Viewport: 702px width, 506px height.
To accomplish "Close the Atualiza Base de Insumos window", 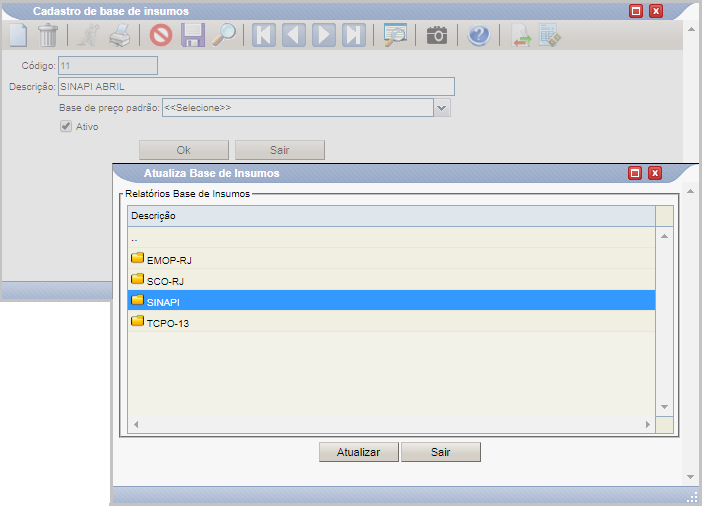I will (655, 173).
